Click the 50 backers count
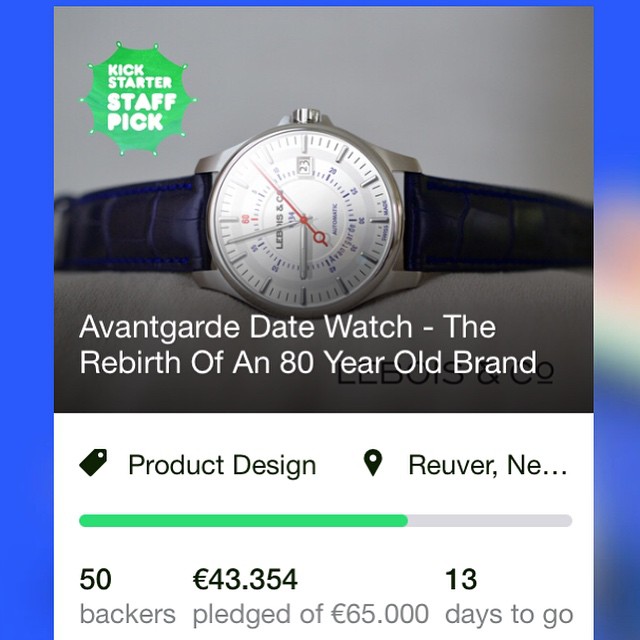Screen dimensions: 640x640 pos(95,579)
